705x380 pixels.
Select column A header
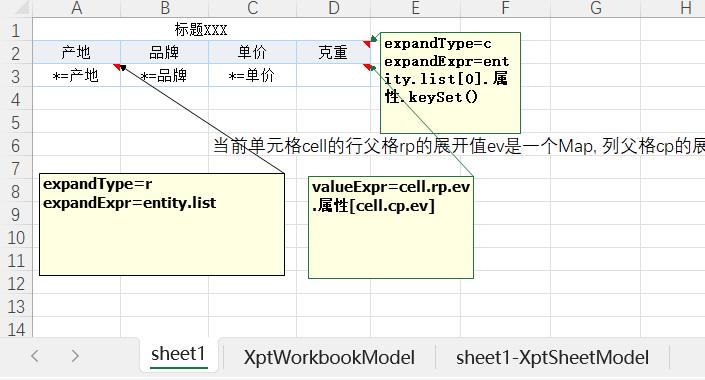[76, 8]
